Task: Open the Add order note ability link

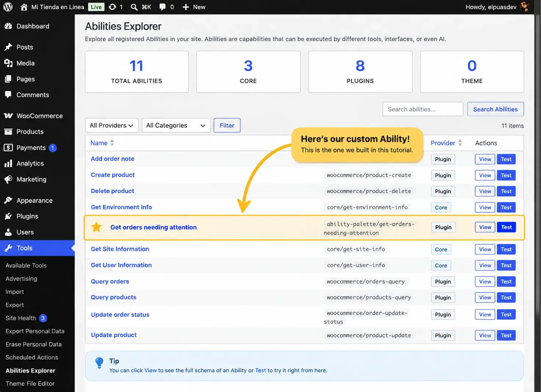Action: click(x=112, y=159)
